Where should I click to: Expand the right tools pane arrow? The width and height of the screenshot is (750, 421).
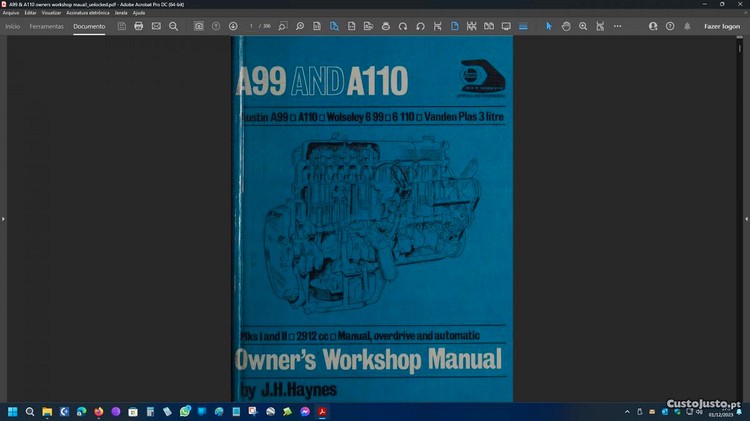tap(746, 218)
